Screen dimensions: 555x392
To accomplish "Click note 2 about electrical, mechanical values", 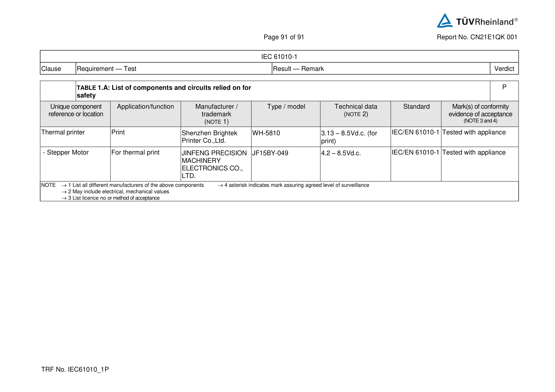I will pos(115,192).
